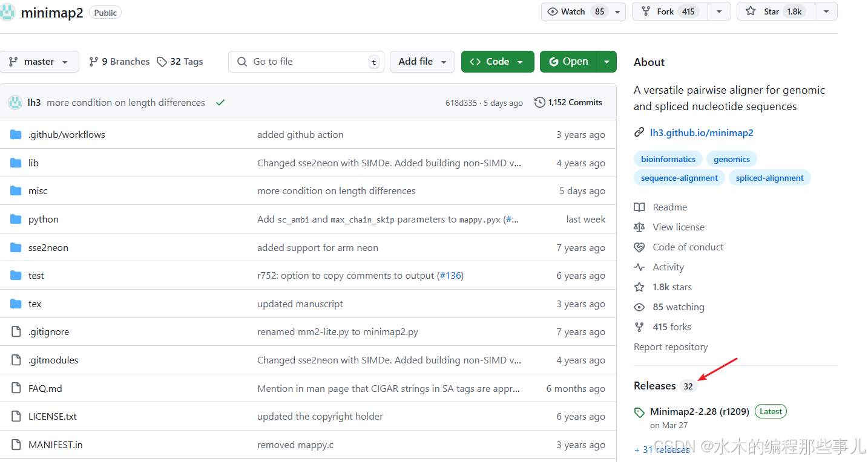Click the Readme book icon

pos(639,207)
